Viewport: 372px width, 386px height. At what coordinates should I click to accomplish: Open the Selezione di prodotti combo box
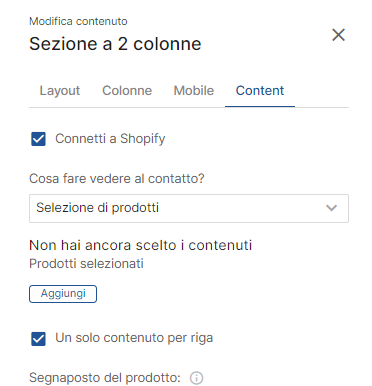click(189, 208)
